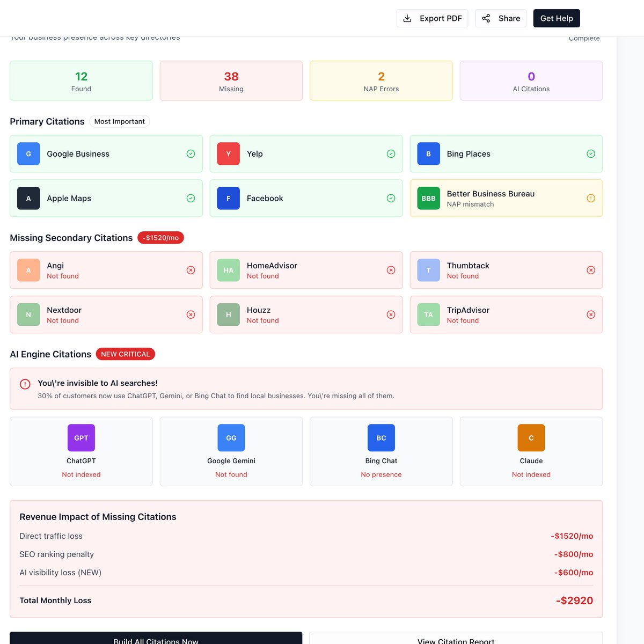The height and width of the screenshot is (644, 644).
Task: Click the Export PDF download icon
Action: (407, 18)
